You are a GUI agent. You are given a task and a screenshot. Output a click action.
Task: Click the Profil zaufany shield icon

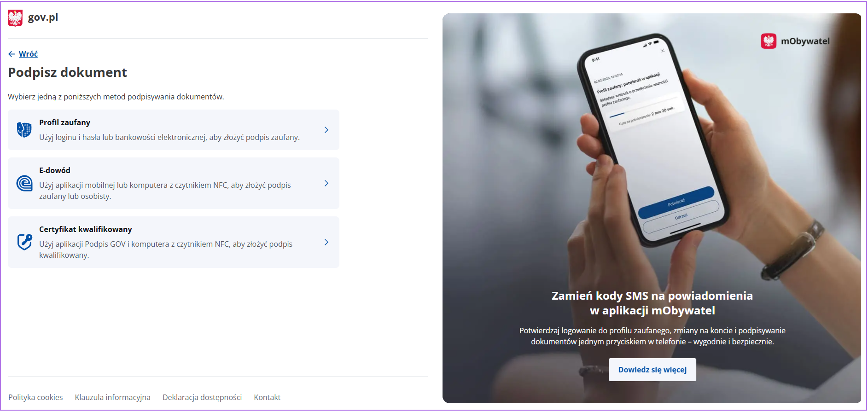coord(24,130)
